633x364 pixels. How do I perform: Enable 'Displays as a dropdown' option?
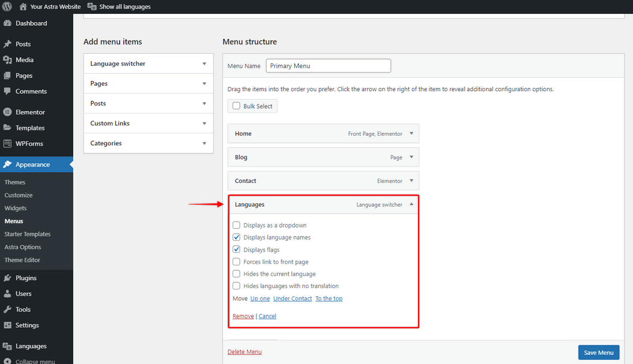coord(236,225)
